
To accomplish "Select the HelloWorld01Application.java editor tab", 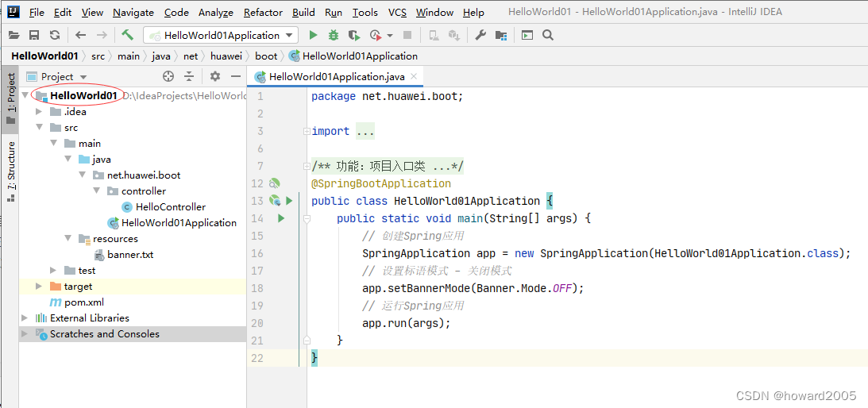I will [x=337, y=76].
